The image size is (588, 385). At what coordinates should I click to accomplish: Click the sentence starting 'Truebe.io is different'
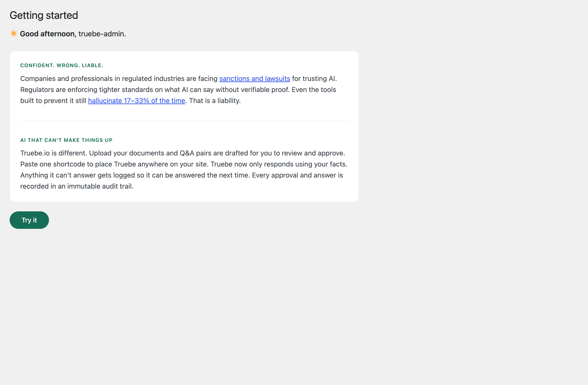click(x=54, y=153)
